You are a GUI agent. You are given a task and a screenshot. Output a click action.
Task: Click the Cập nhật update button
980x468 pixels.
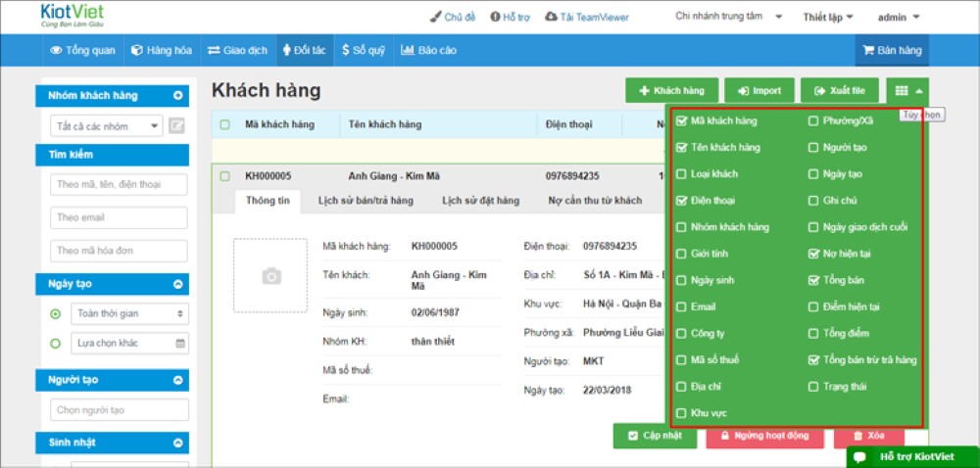[655, 436]
